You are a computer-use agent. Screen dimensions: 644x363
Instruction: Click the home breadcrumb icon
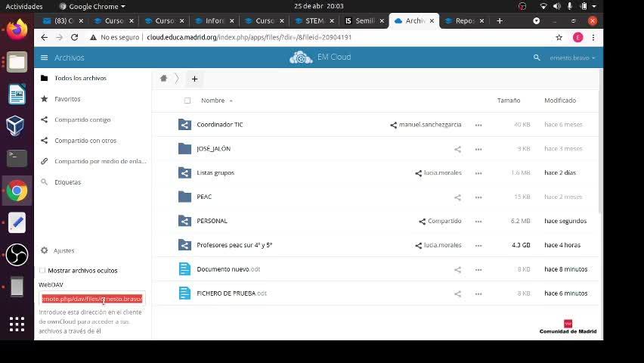(x=163, y=78)
